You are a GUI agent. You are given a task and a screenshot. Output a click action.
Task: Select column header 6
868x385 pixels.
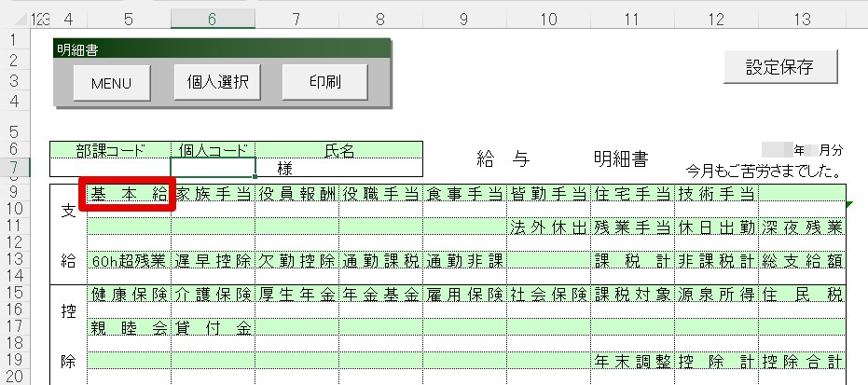213,20
